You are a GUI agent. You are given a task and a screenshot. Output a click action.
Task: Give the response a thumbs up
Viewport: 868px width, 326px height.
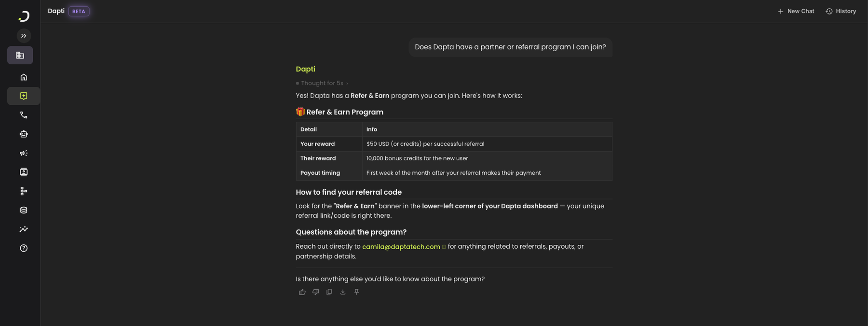pos(302,292)
